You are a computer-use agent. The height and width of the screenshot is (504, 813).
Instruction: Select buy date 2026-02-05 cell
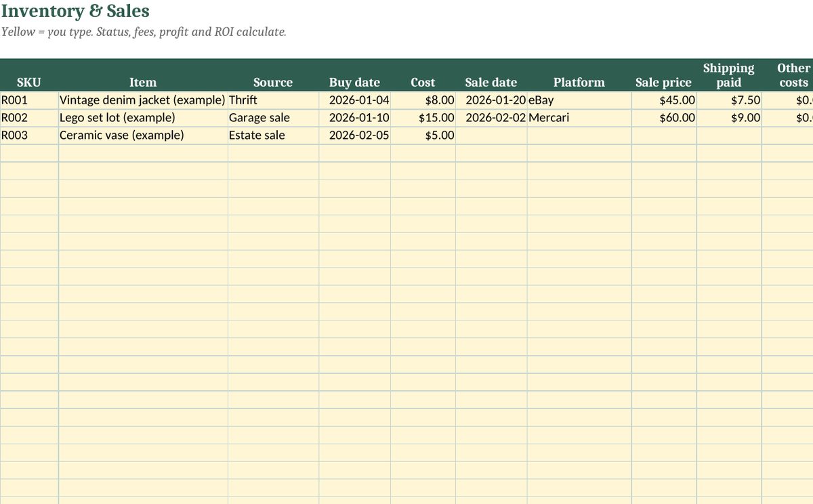click(x=354, y=135)
